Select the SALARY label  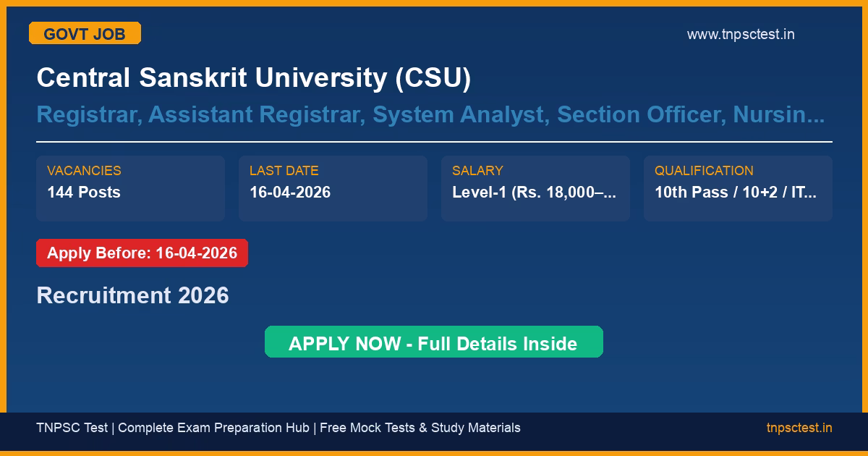(477, 171)
